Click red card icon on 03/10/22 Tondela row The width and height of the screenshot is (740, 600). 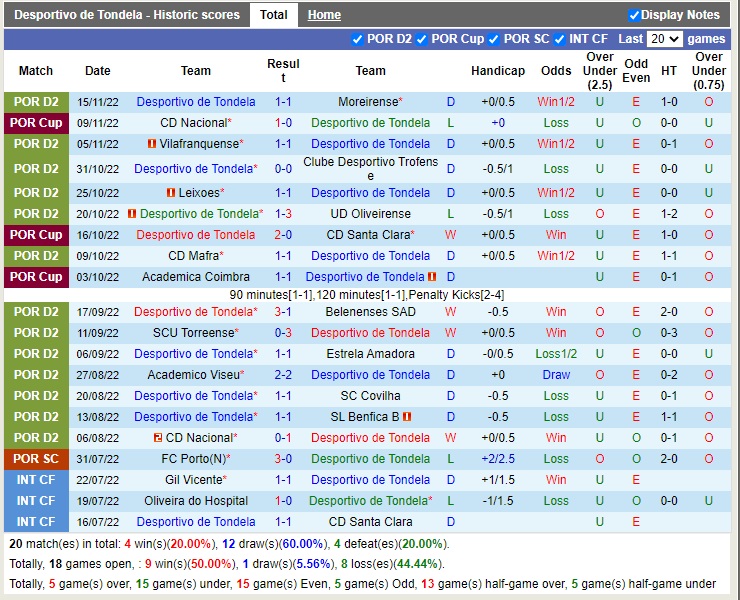coord(432,277)
